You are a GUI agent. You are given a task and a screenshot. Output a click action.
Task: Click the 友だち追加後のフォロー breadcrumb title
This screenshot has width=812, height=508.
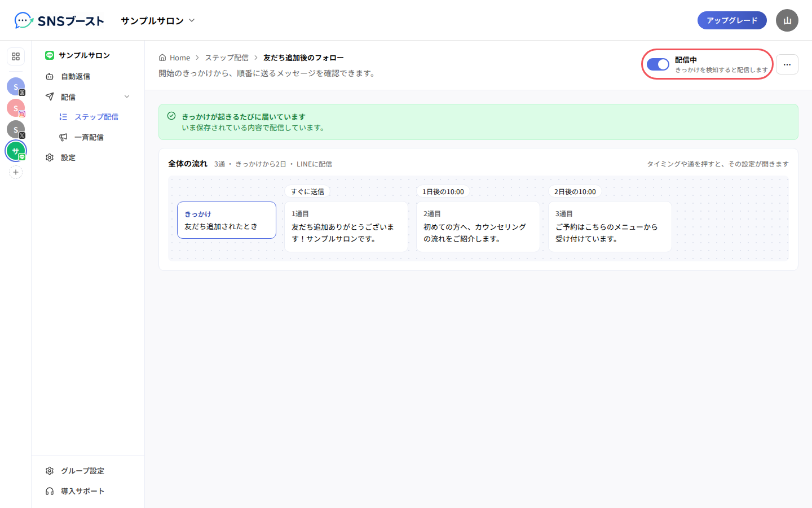303,58
